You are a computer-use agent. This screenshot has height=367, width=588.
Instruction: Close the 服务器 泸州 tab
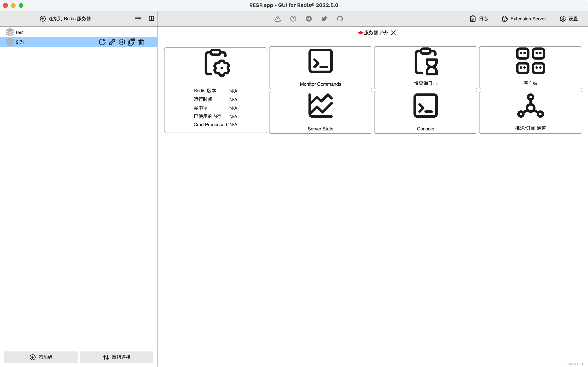coord(393,32)
